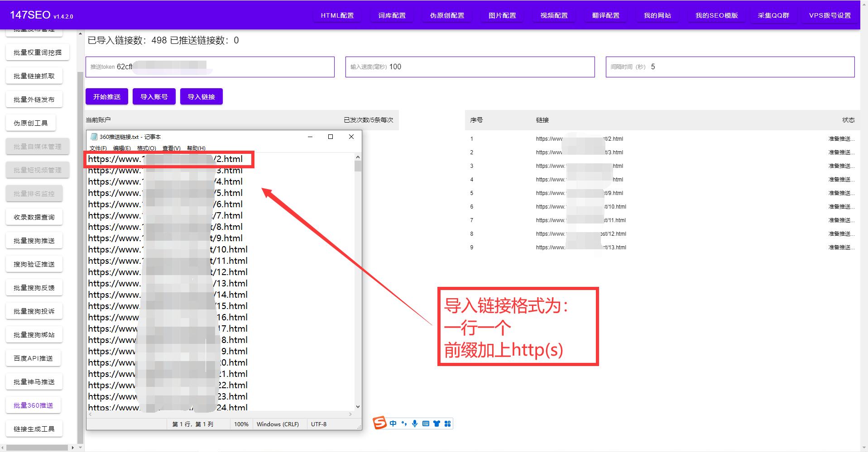Open the Sogou soft keyboard icon
Screen dimensions: 868x452
click(426, 423)
